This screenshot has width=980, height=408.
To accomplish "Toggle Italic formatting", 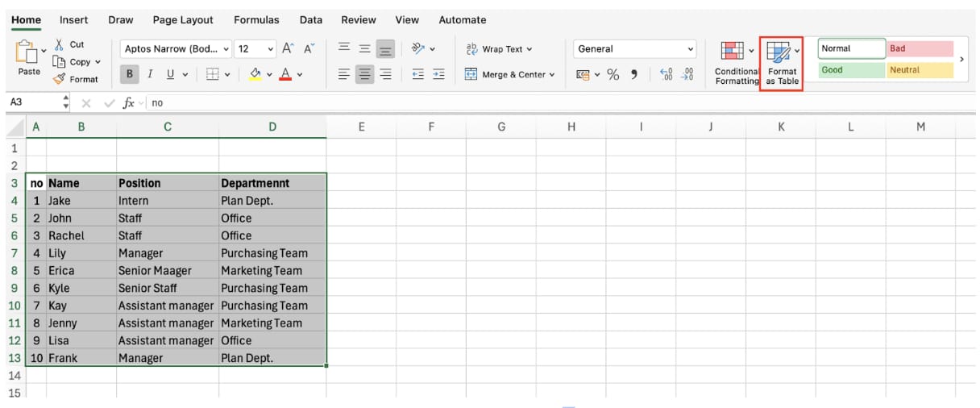I will tap(150, 74).
